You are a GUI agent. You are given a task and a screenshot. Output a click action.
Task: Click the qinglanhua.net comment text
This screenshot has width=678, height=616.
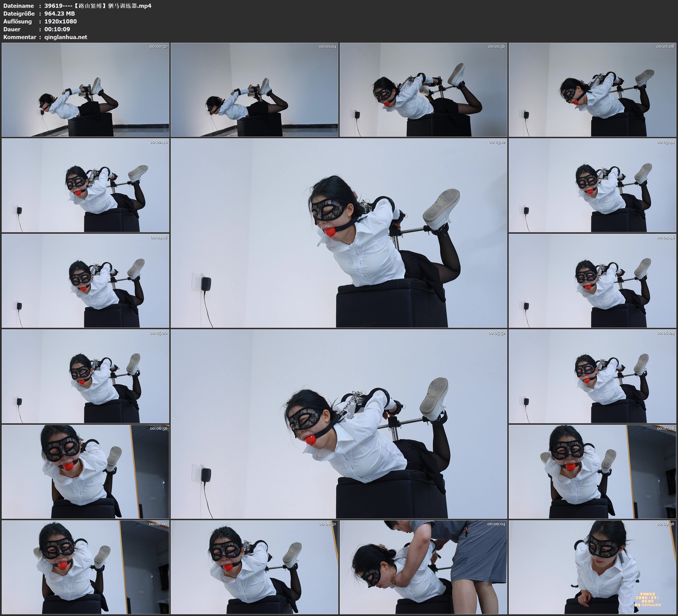pos(66,37)
